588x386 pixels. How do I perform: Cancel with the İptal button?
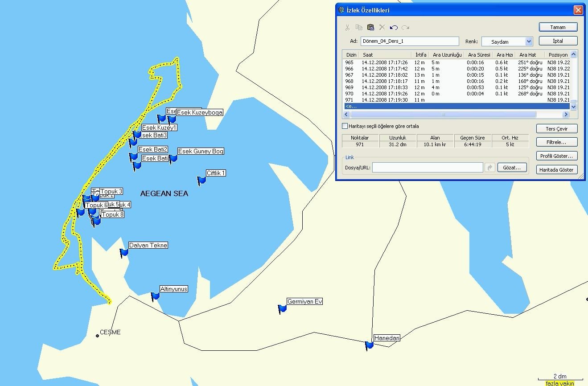coord(558,41)
